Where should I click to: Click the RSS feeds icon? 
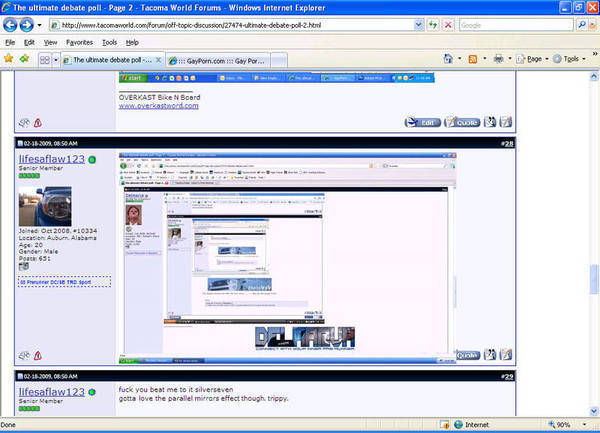pos(473,59)
